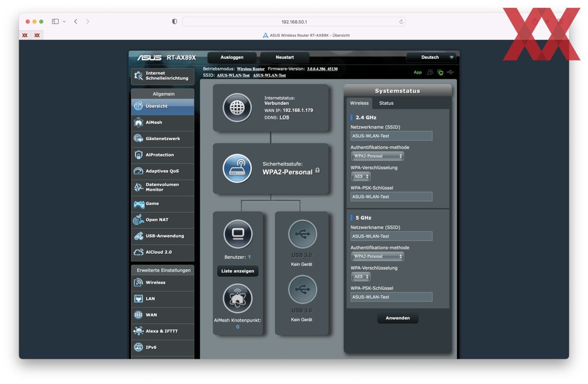Screen dimensions: 588x384
Task: Click the second ASUS-WLAN-Test SSID link
Action: (x=269, y=76)
